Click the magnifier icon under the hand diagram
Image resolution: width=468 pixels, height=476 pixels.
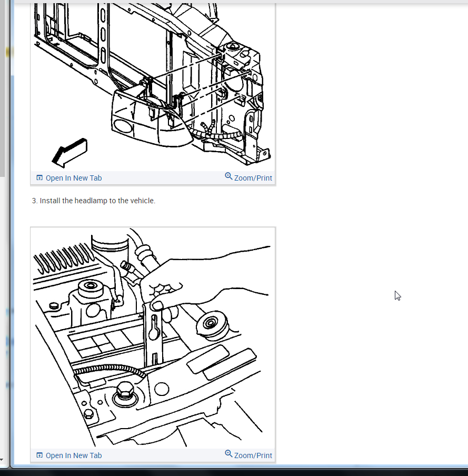pyautogui.click(x=228, y=453)
